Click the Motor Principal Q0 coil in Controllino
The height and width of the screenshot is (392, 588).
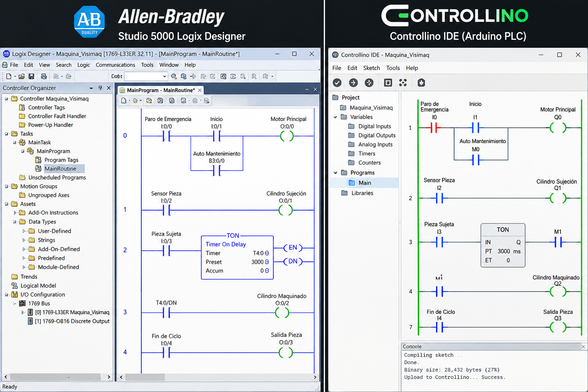(558, 127)
